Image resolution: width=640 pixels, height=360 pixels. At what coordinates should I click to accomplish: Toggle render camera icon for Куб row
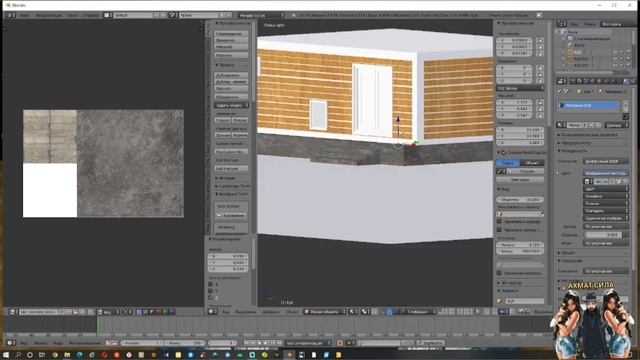[629, 52]
